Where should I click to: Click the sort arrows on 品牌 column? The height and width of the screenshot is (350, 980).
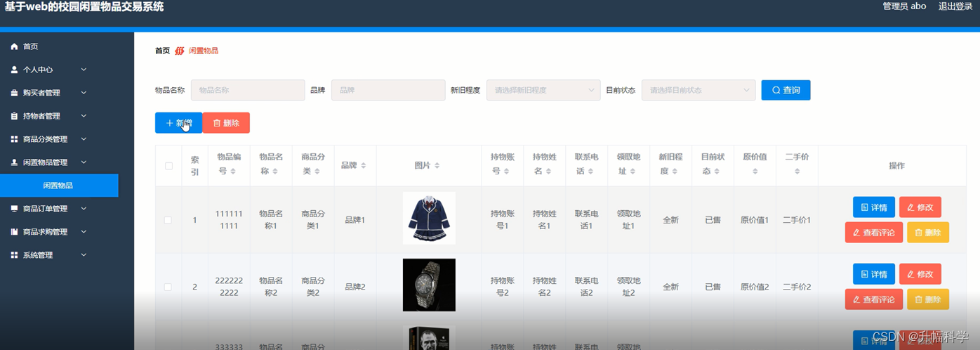coord(363,166)
